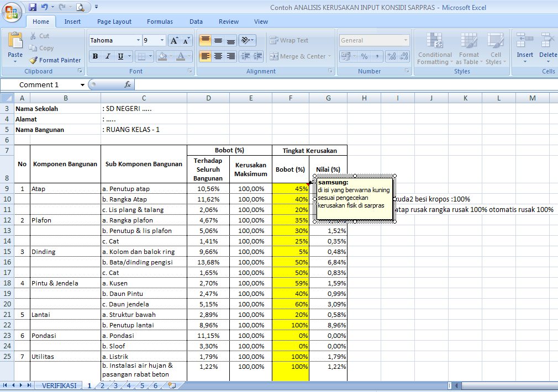
Task: Toggle underline formatting
Action: 120,56
